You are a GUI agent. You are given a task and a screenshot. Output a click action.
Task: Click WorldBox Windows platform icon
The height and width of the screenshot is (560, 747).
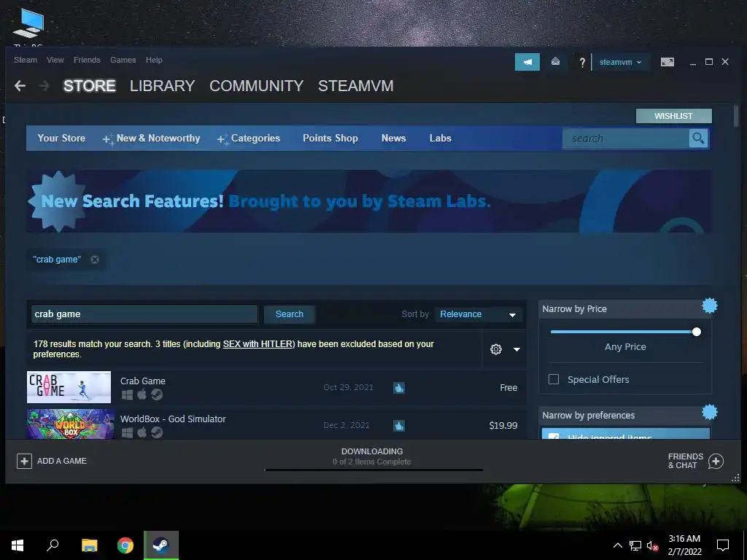[x=127, y=432]
